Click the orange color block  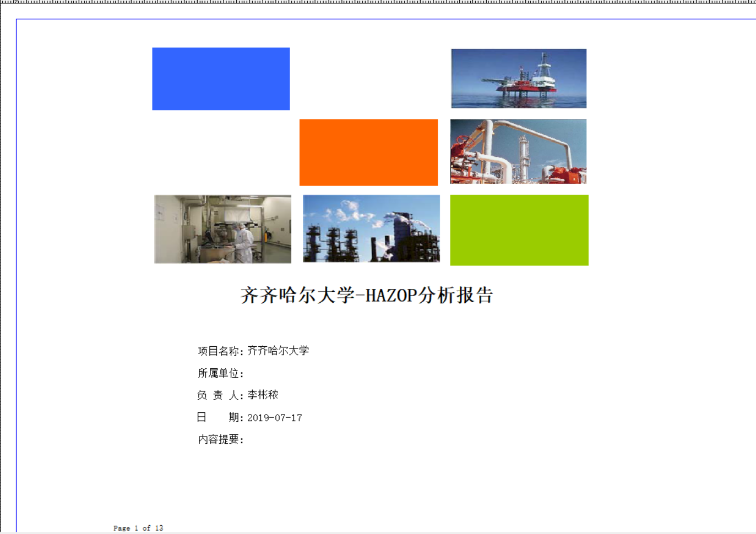(368, 152)
